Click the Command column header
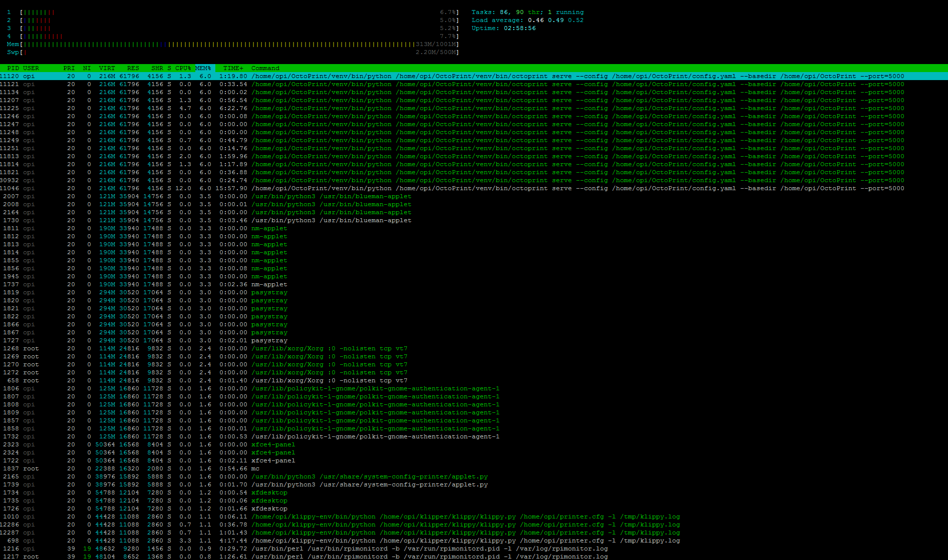 click(x=265, y=68)
